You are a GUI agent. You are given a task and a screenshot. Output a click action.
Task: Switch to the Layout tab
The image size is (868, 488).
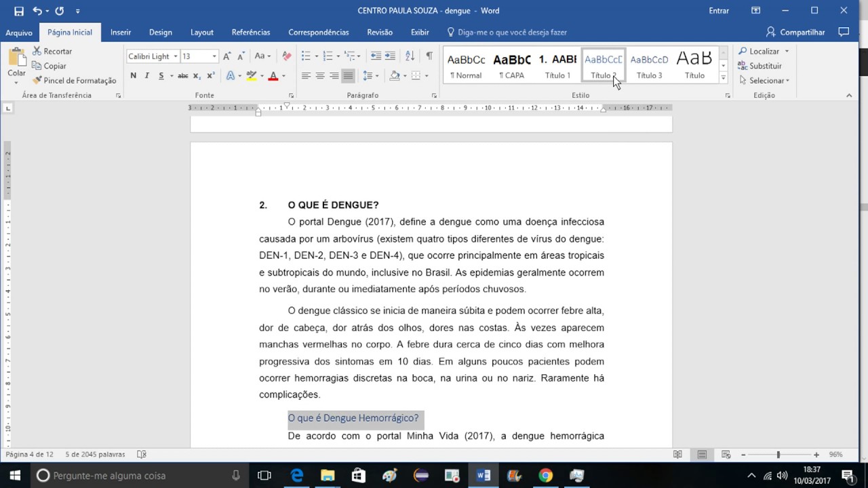coord(202,32)
